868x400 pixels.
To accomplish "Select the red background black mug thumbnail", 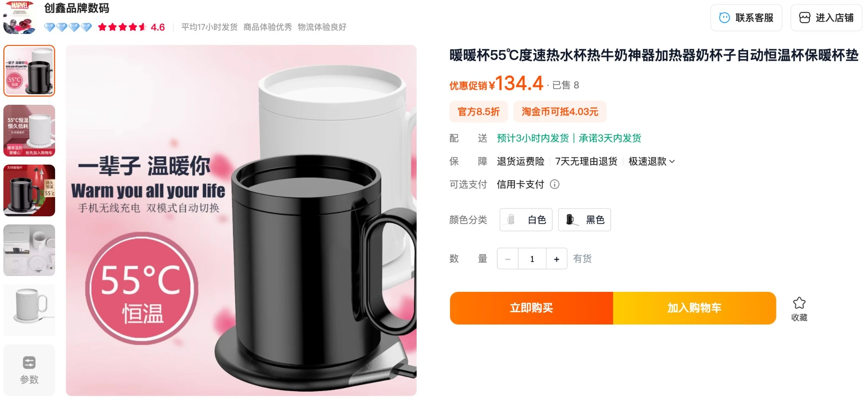I will 29,190.
